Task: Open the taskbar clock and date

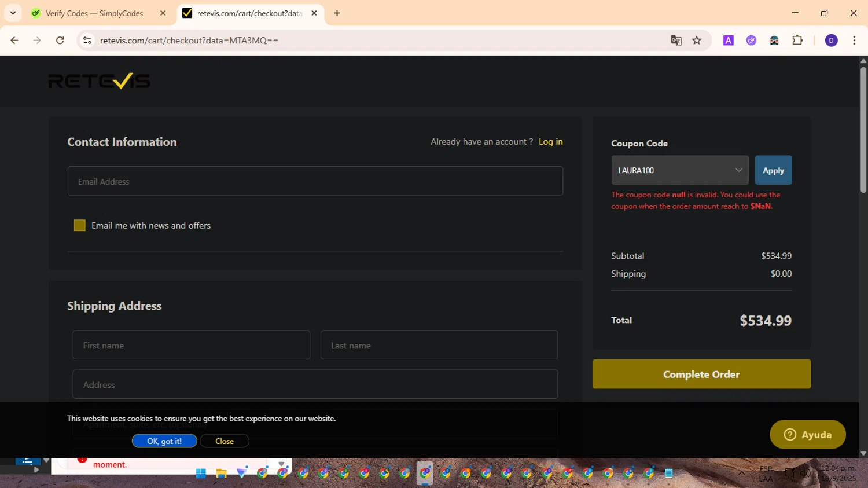Action: (x=838, y=474)
